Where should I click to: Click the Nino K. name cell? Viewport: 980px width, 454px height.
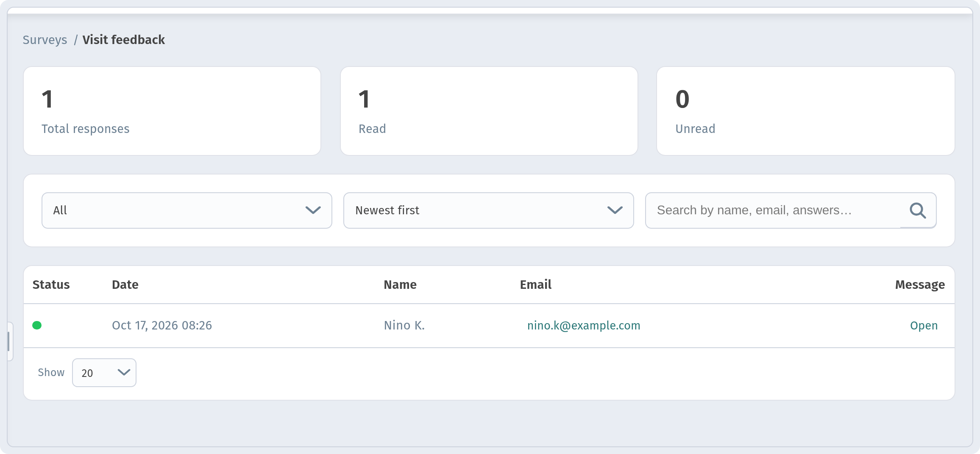(x=404, y=325)
